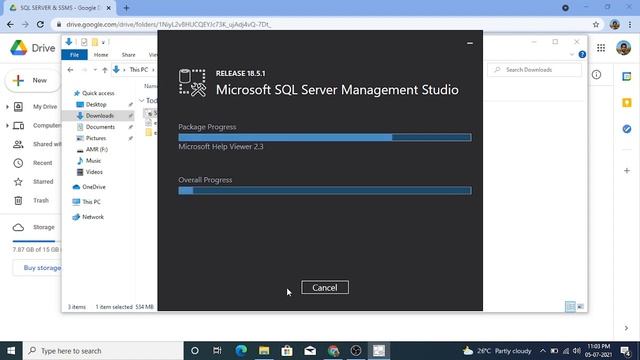Select Network in Explorer sidebar
Viewport: 640px width, 360px height.
93,217
